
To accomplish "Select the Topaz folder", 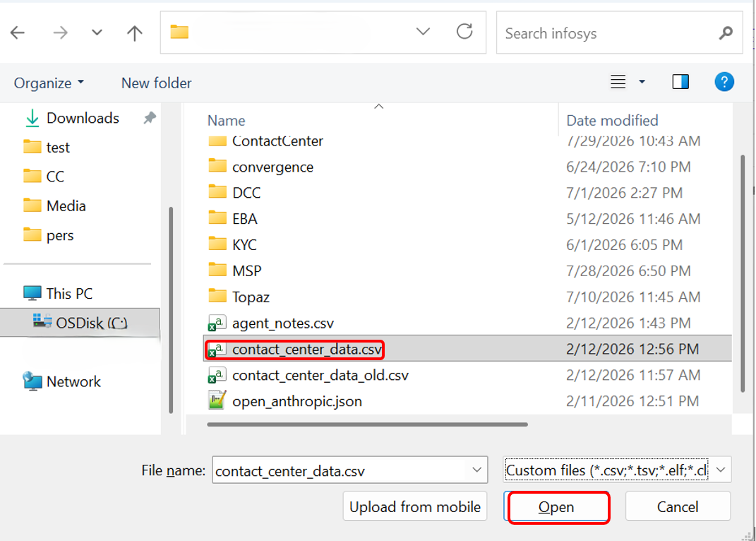I will pyautogui.click(x=251, y=297).
